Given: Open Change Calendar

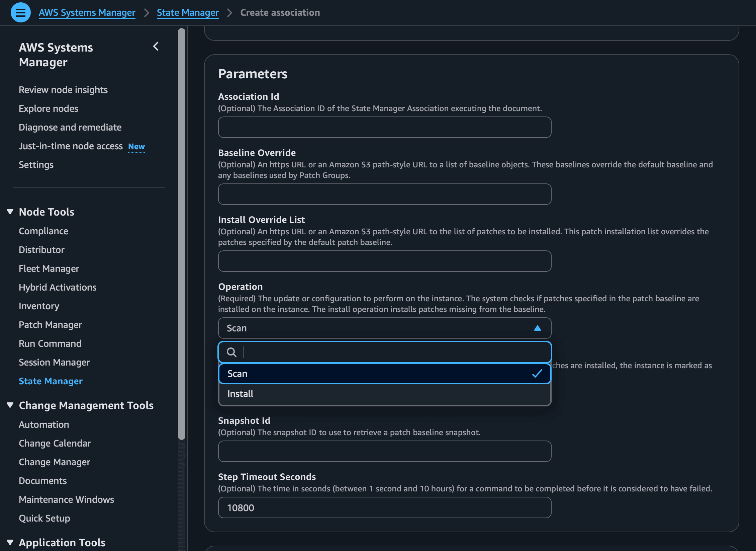Looking at the screenshot, I should [55, 443].
